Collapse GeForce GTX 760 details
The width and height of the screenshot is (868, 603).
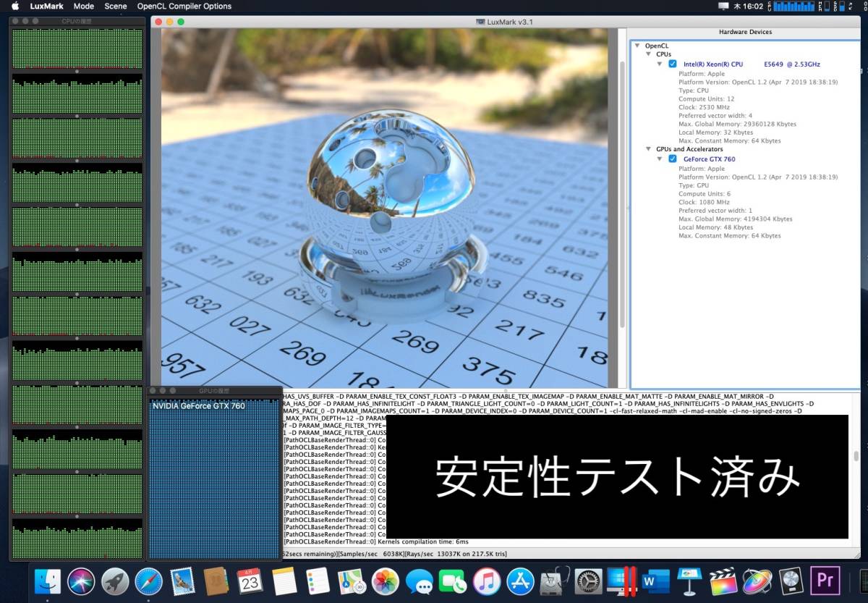point(660,159)
